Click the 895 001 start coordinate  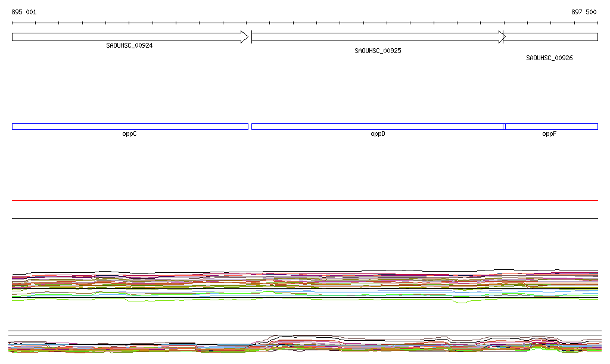[x=24, y=12]
